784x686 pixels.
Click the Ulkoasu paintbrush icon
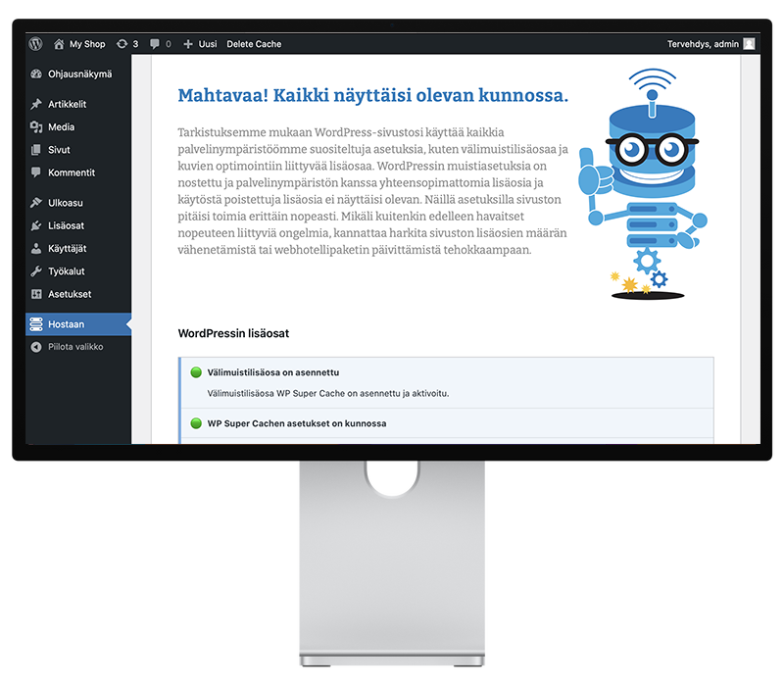tap(36, 203)
